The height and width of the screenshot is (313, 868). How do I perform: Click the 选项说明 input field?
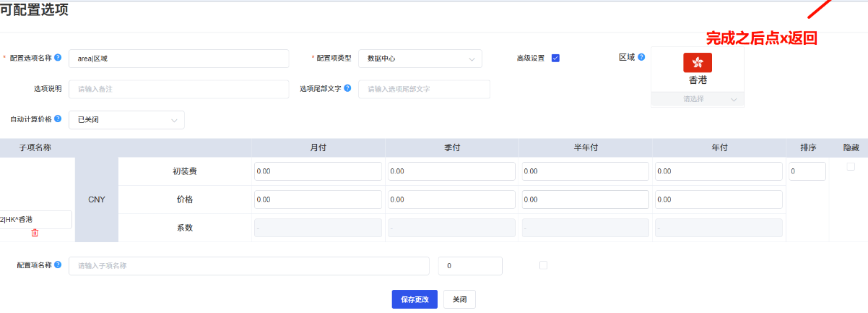coord(178,90)
